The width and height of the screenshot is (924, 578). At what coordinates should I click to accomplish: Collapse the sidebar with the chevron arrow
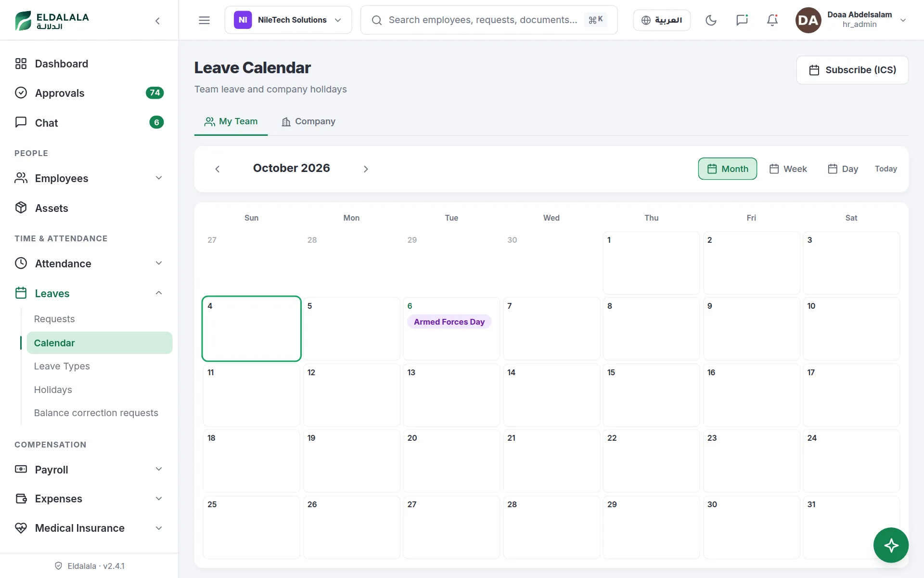[x=157, y=21]
